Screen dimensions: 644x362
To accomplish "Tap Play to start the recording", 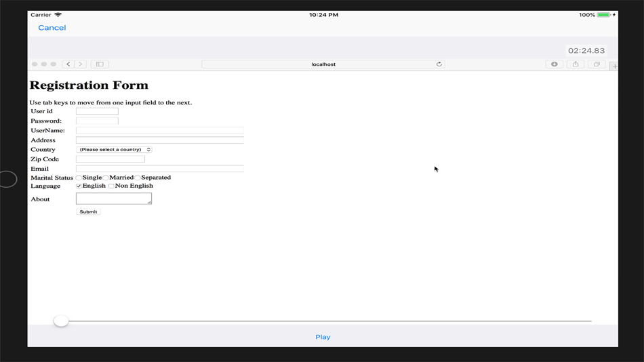I will tap(323, 337).
